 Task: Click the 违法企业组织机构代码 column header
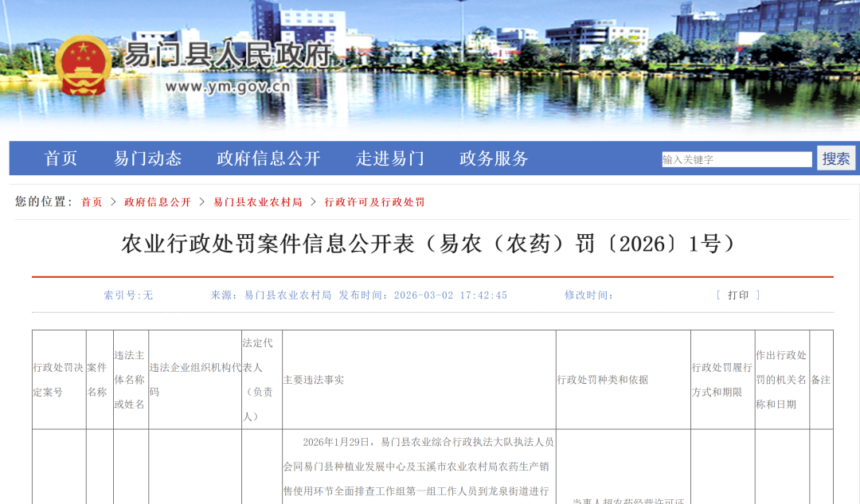tap(195, 380)
